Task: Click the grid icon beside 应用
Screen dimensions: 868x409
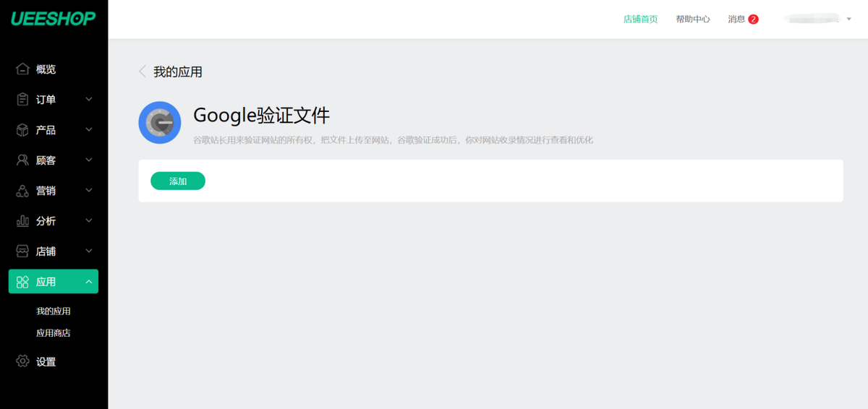Action: [x=22, y=282]
